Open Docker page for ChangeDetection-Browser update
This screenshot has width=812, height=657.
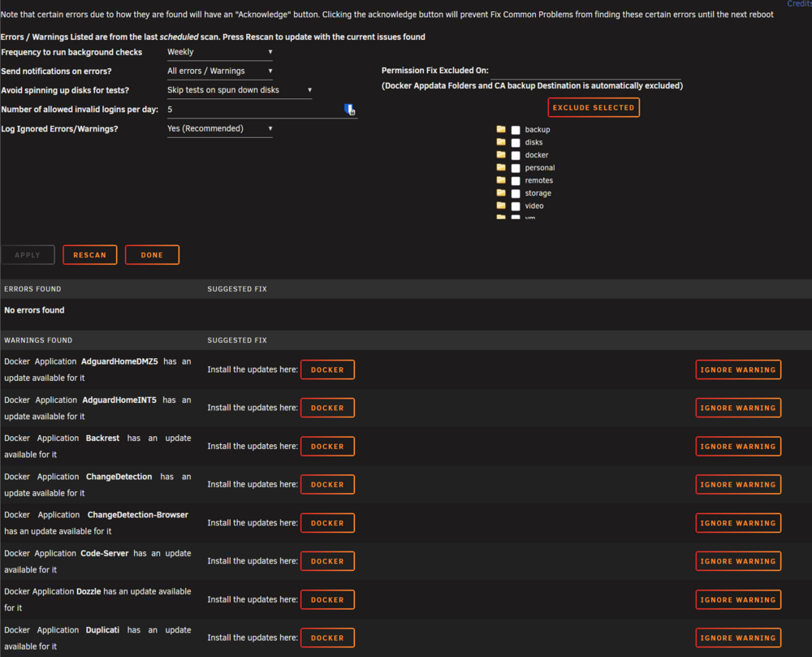coord(327,523)
